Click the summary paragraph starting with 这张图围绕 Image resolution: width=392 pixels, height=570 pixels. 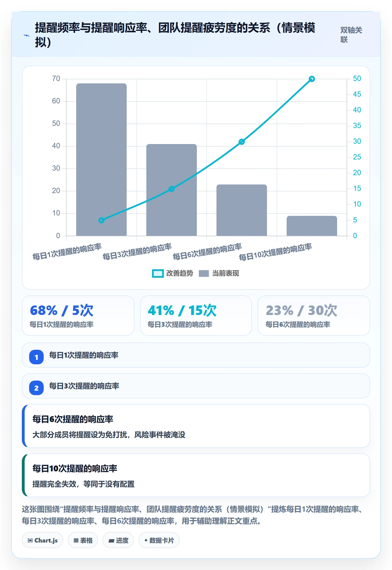pos(193,515)
